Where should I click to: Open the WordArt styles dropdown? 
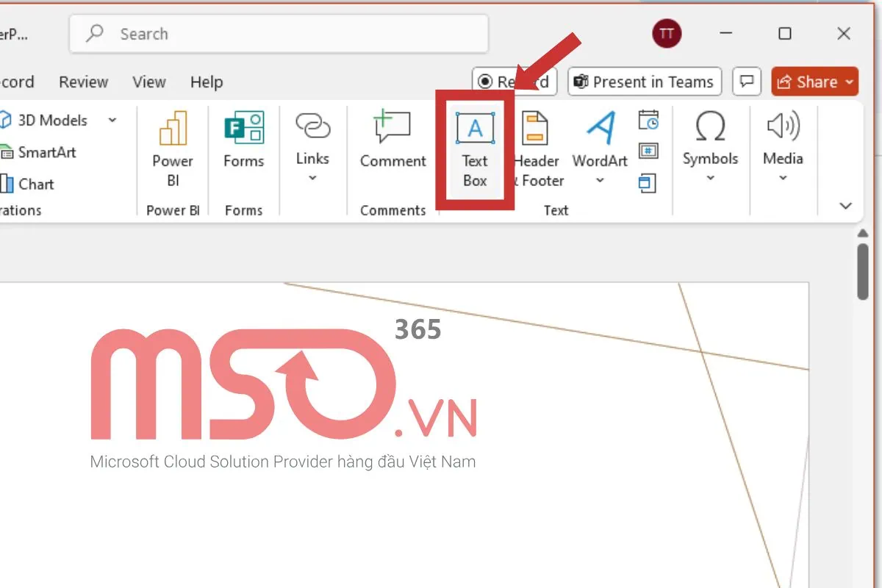click(x=600, y=180)
